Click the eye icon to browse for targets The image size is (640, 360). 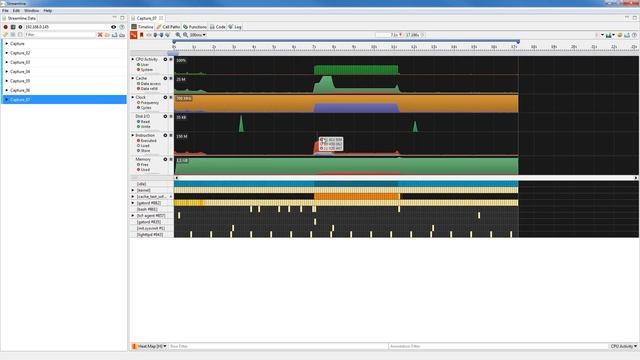point(113,27)
